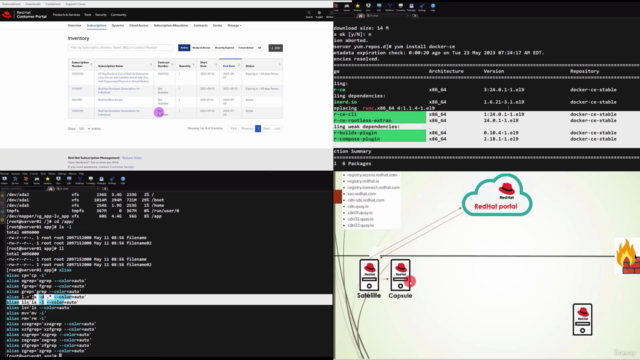Sort by the End Date column
Viewport: 640px width, 360px height.
coord(231,65)
